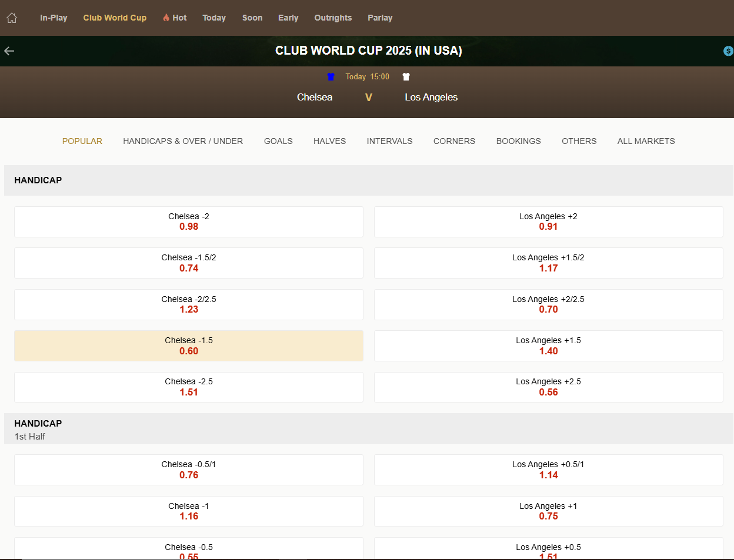Choose Los Angeles +1.5 at 1.40
734x560 pixels.
548,346
